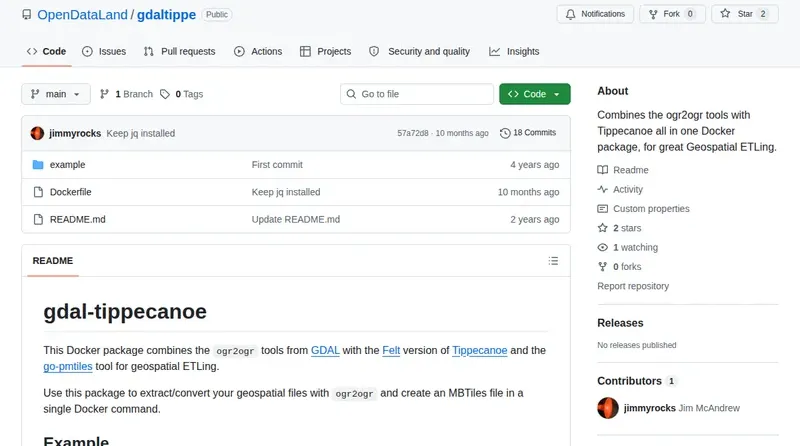Image resolution: width=800 pixels, height=446 pixels.
Task: Fork the repository
Action: click(x=672, y=14)
